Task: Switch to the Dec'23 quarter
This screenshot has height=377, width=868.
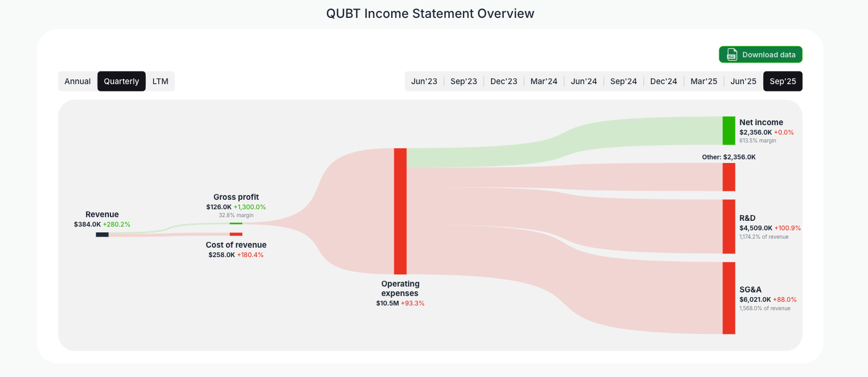Action: 504,81
